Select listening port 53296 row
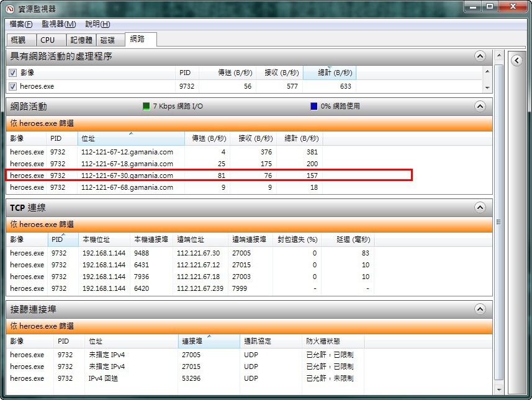532x400 pixels. coord(185,378)
